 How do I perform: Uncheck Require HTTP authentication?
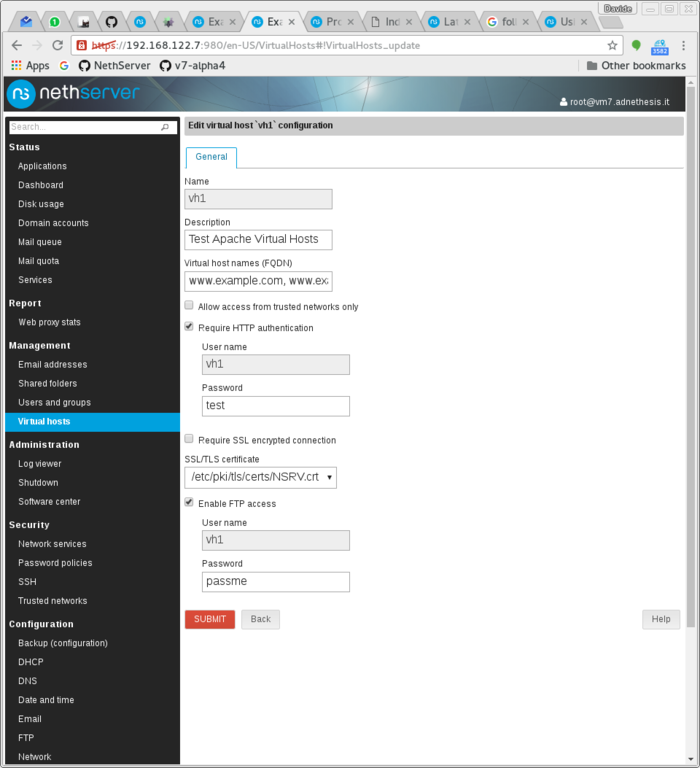click(x=189, y=326)
